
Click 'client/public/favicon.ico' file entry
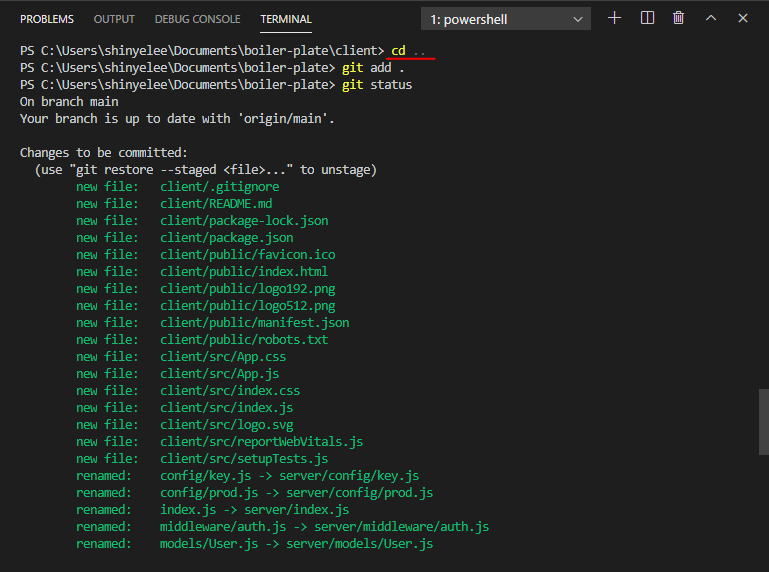coord(248,255)
